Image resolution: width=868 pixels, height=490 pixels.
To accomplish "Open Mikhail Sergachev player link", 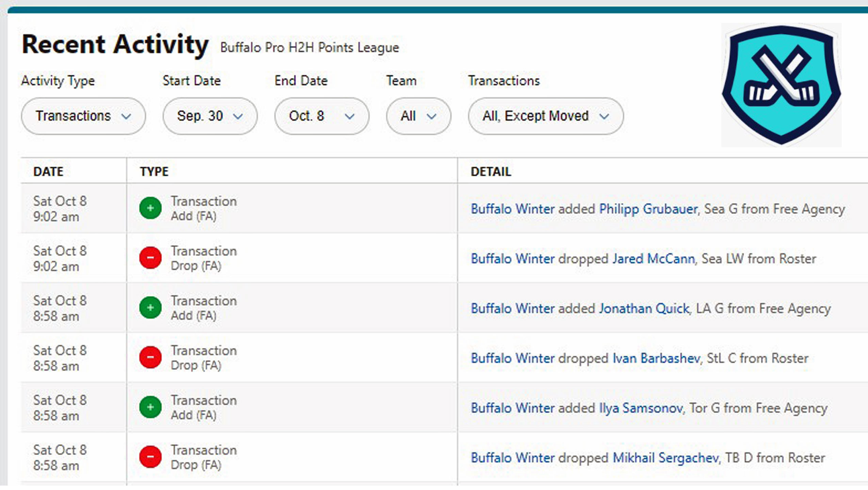I will pos(665,458).
